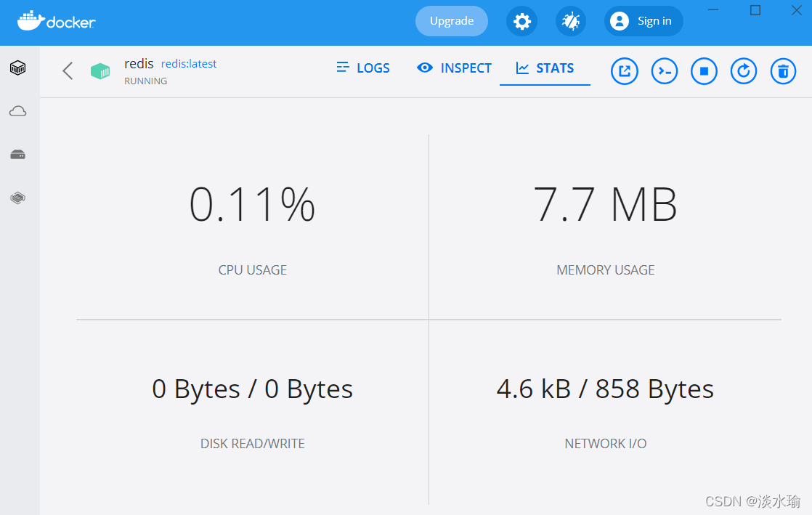Image resolution: width=812 pixels, height=515 pixels.
Task: Click the MEMORY USAGE label
Action: click(x=606, y=270)
